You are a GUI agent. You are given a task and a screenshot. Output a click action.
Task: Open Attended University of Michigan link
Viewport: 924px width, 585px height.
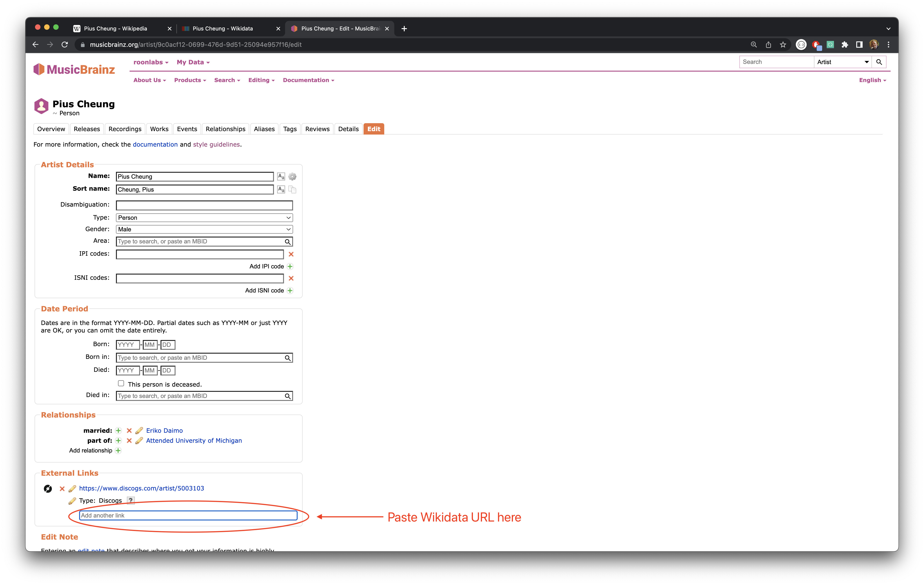pos(194,440)
